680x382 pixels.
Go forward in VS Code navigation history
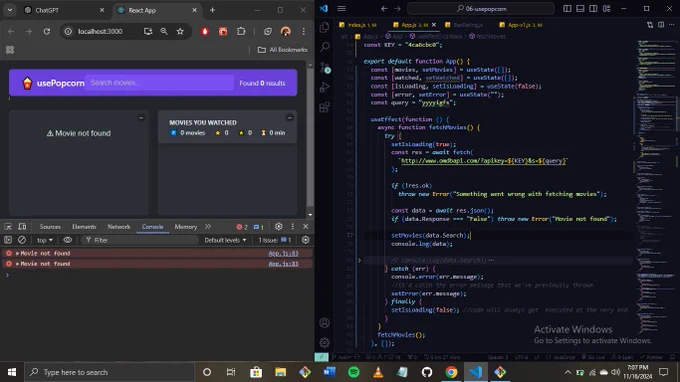(x=397, y=8)
